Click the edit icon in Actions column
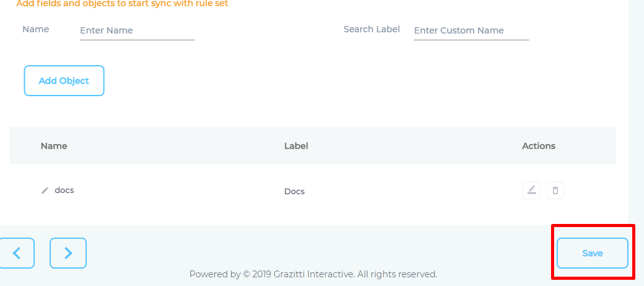Screen dimensions: 644x286 [x=531, y=190]
